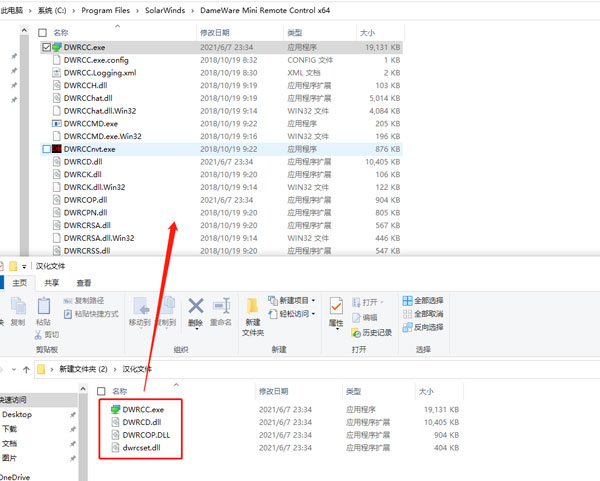Check the DWRCCnvt.exe row checkbox
The height and width of the screenshot is (481, 600).
coord(46,149)
